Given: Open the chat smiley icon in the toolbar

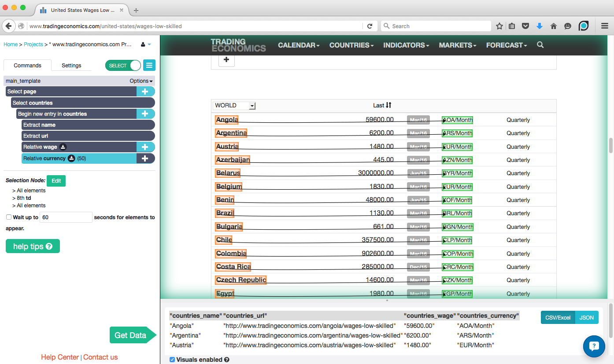Looking at the screenshot, I should click(x=568, y=26).
